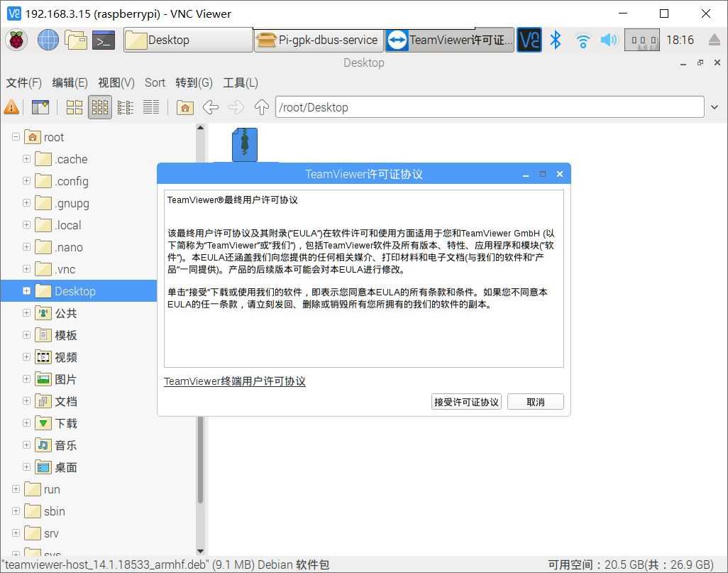
Task: Click 取消 button in TeamViewer dialog
Action: click(x=535, y=402)
